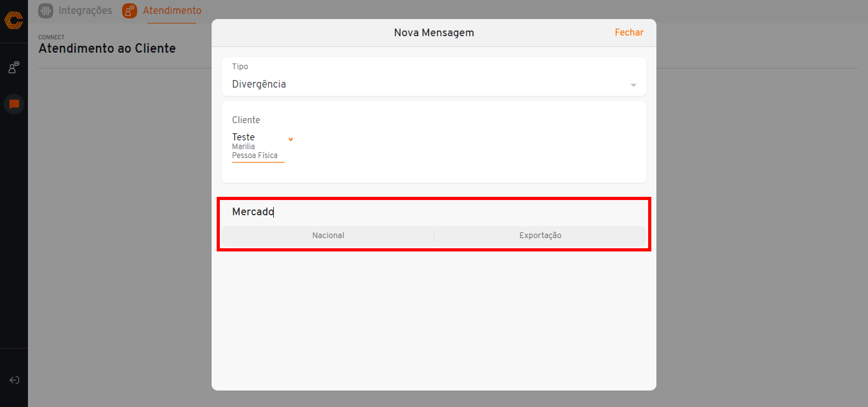Click the Integrações tab icon

click(x=46, y=10)
